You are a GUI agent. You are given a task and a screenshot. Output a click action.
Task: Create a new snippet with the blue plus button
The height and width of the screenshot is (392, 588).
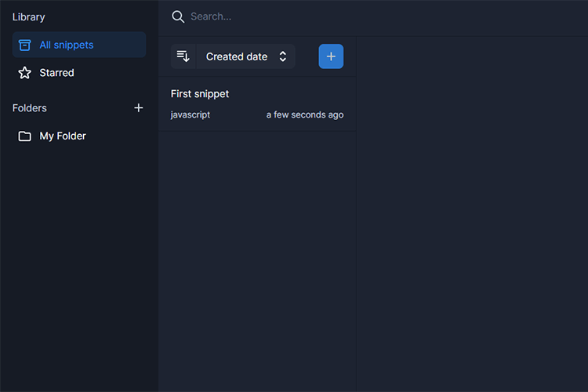(x=331, y=56)
